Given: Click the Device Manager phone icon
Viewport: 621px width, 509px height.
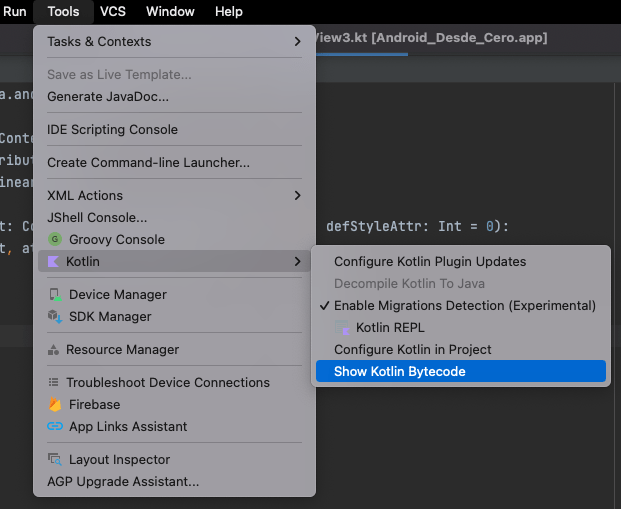Looking at the screenshot, I should pyautogui.click(x=55, y=295).
